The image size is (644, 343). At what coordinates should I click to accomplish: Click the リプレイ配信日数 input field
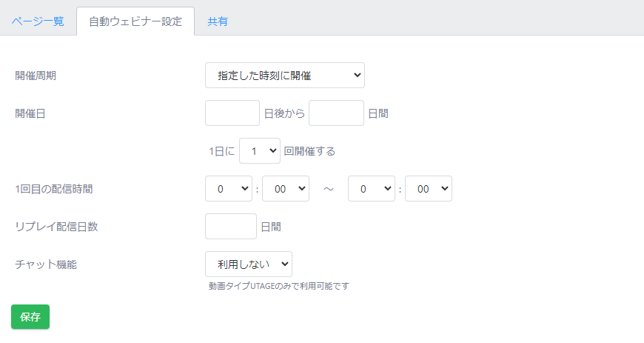tap(231, 227)
